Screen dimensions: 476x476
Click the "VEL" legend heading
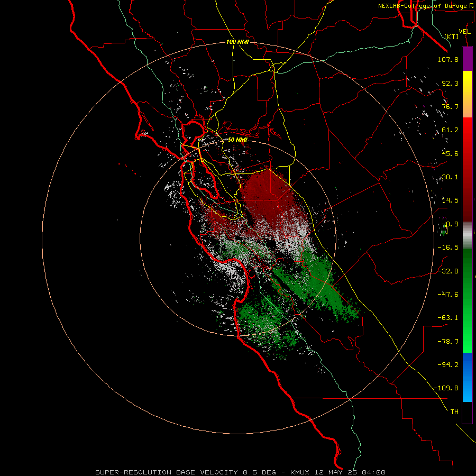click(464, 32)
